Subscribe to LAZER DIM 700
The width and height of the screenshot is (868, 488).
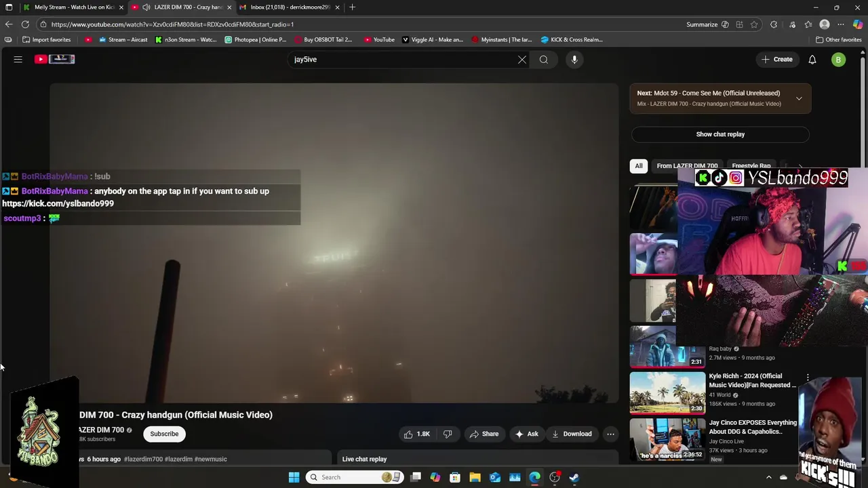164,434
